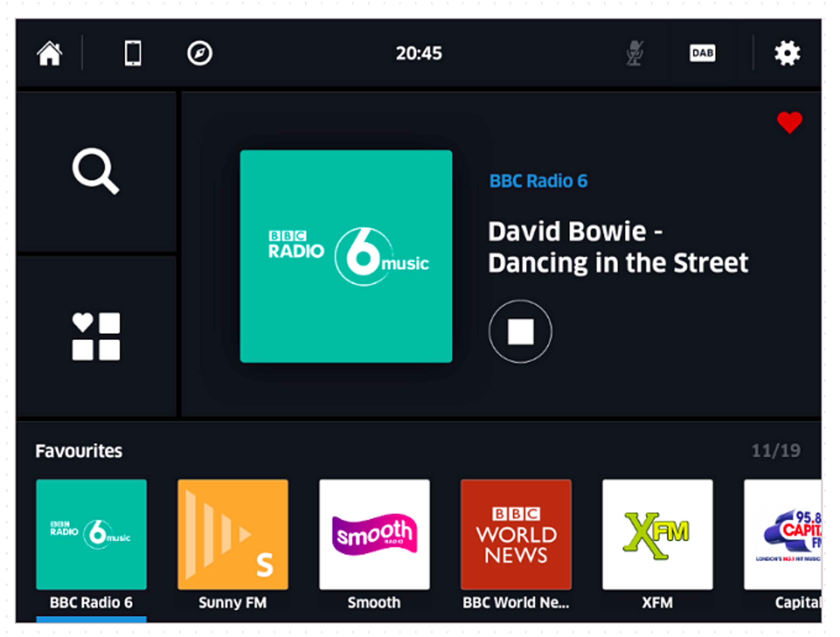The width and height of the screenshot is (840, 637).
Task: Click the 11/19 favourites counter
Action: click(776, 451)
